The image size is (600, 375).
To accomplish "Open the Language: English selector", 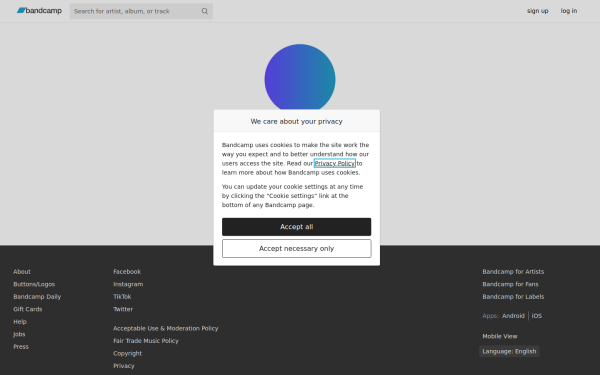I will [509, 351].
